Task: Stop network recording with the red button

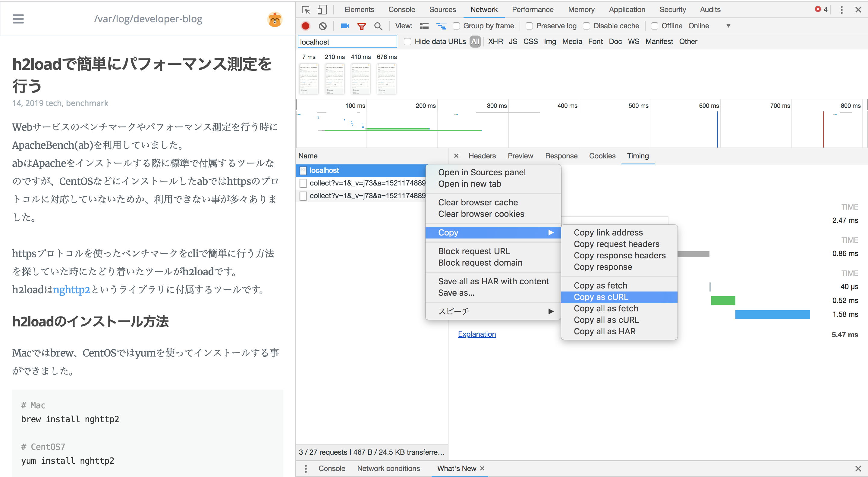Action: click(305, 26)
